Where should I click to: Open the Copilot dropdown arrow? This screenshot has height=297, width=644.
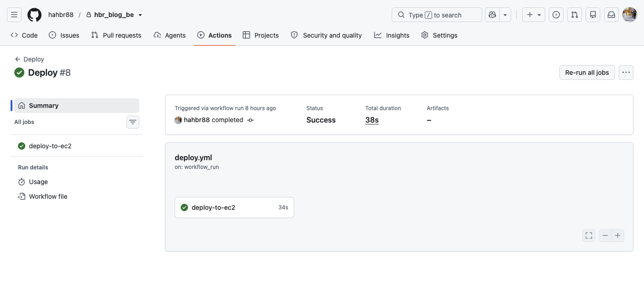tap(505, 15)
